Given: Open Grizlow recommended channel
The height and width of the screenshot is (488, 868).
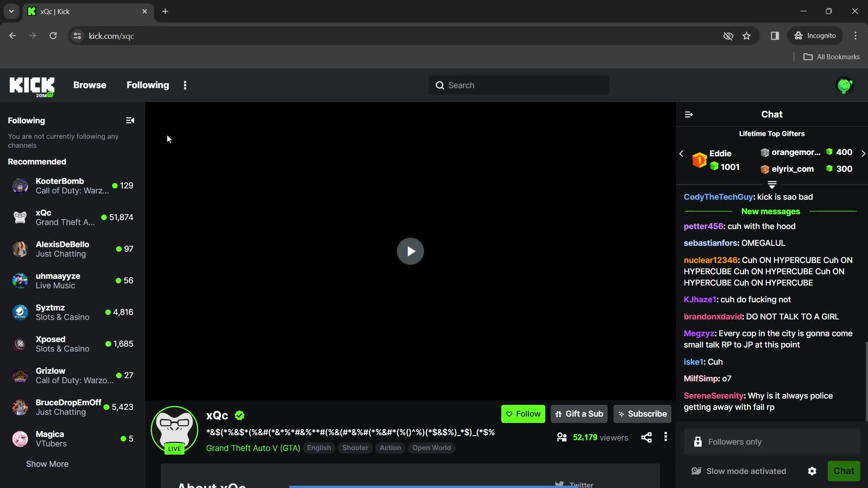Looking at the screenshot, I should (72, 375).
